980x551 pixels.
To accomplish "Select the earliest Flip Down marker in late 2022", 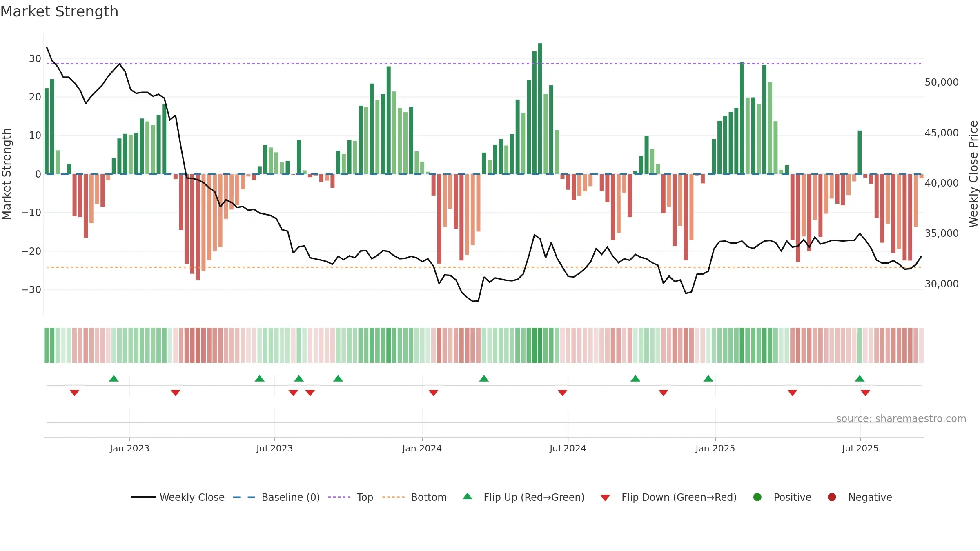I will 74,393.
